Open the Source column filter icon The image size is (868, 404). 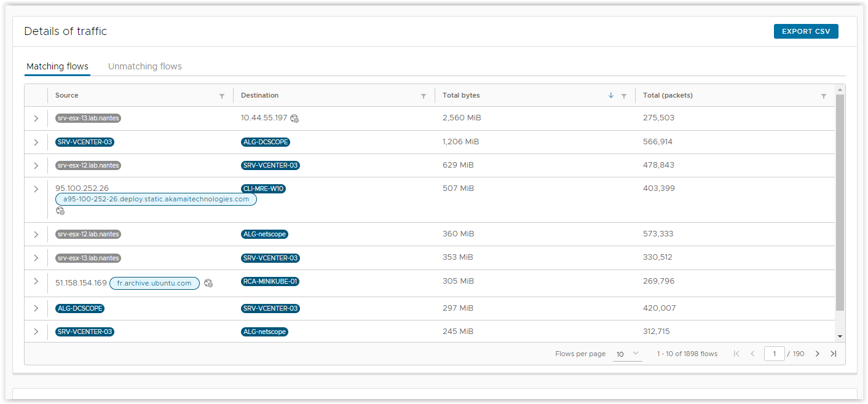coord(222,96)
